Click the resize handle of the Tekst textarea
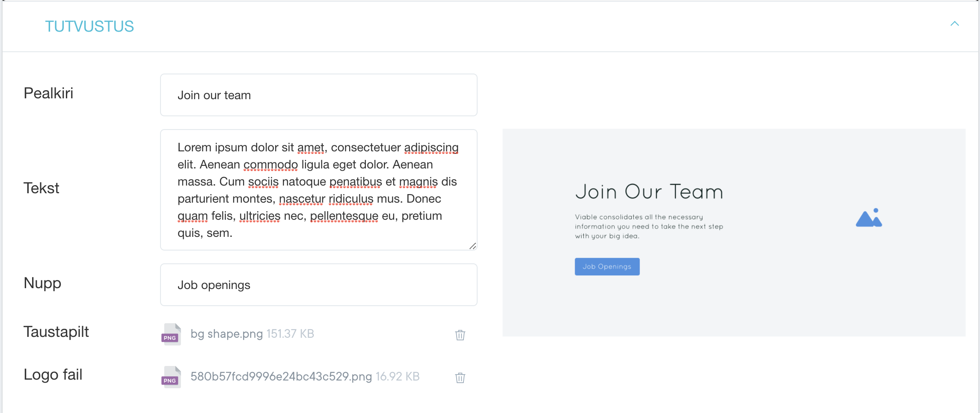980x413 pixels. click(472, 246)
